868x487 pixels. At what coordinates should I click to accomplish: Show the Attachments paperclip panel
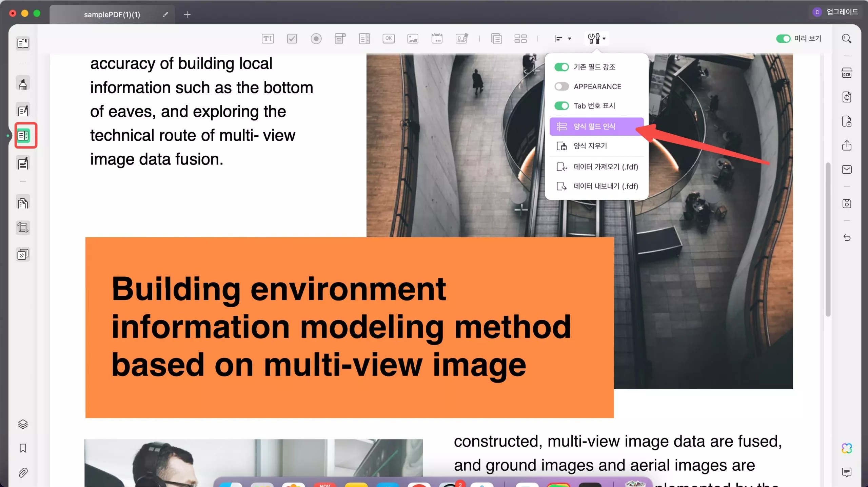click(x=23, y=473)
